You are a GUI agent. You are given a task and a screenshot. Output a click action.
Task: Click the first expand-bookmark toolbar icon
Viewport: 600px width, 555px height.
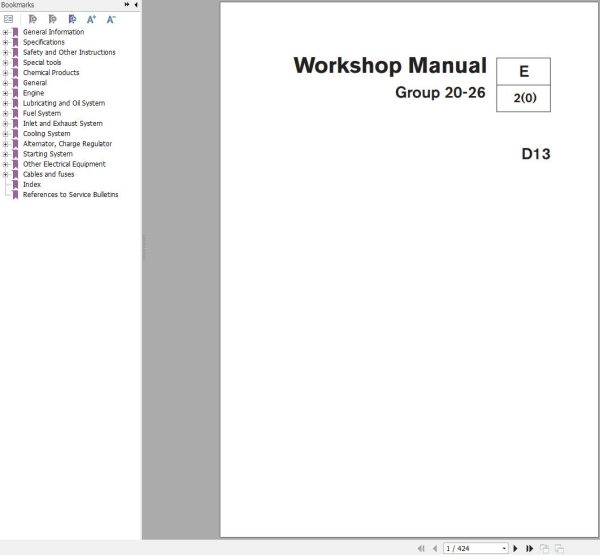[33, 19]
